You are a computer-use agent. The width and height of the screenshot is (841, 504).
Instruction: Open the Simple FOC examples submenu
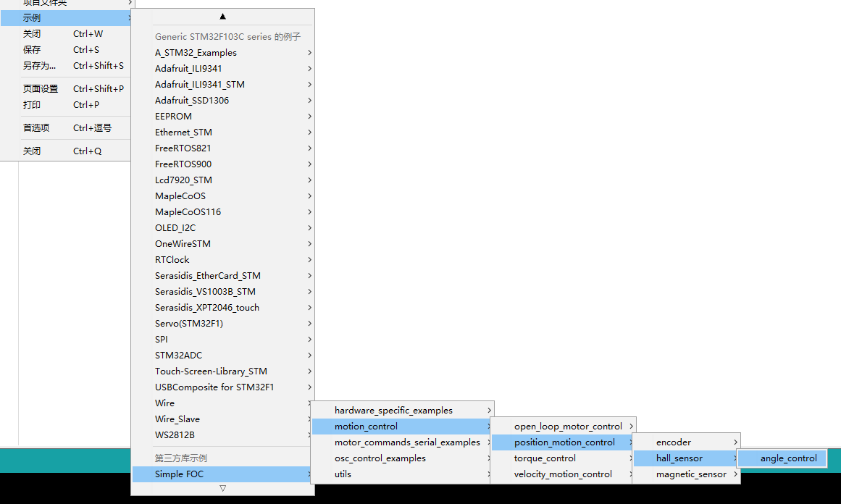(x=181, y=474)
